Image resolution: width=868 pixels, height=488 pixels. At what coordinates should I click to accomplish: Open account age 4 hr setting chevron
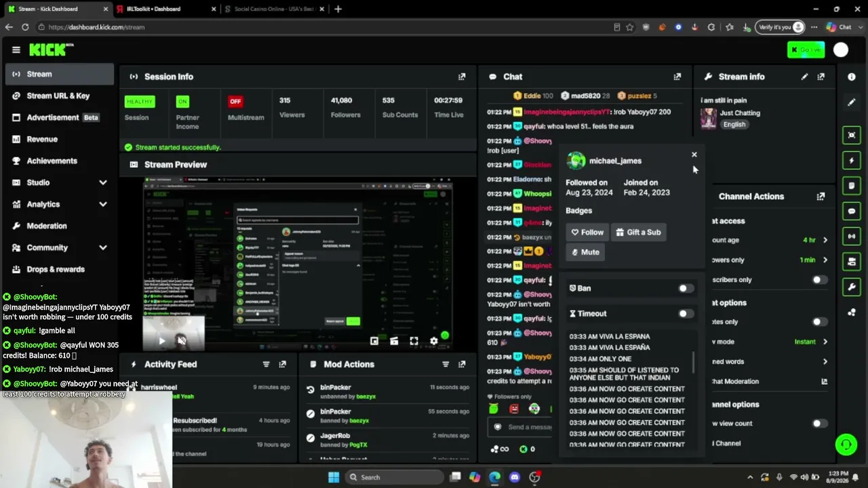[825, 240]
